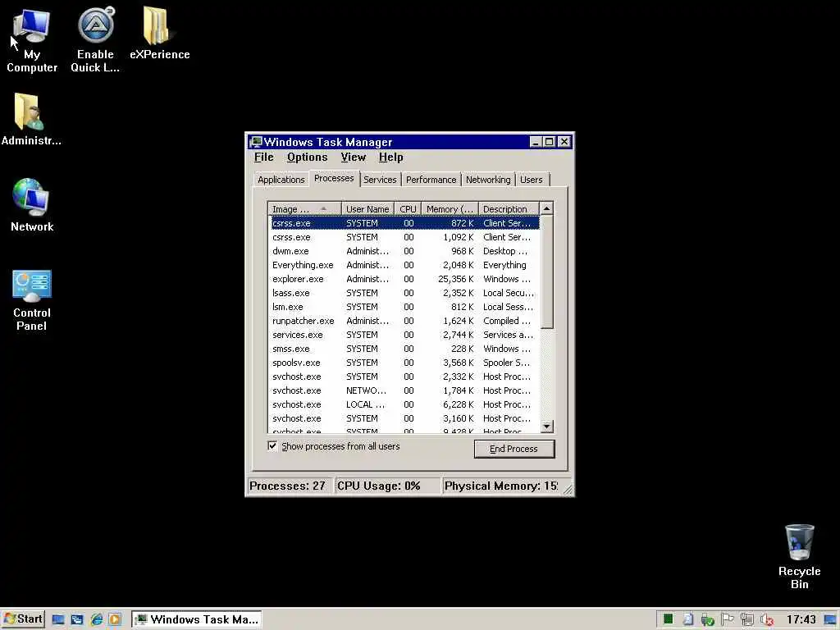840x630 pixels.
Task: Switch to the Applications tab
Action: click(x=281, y=180)
